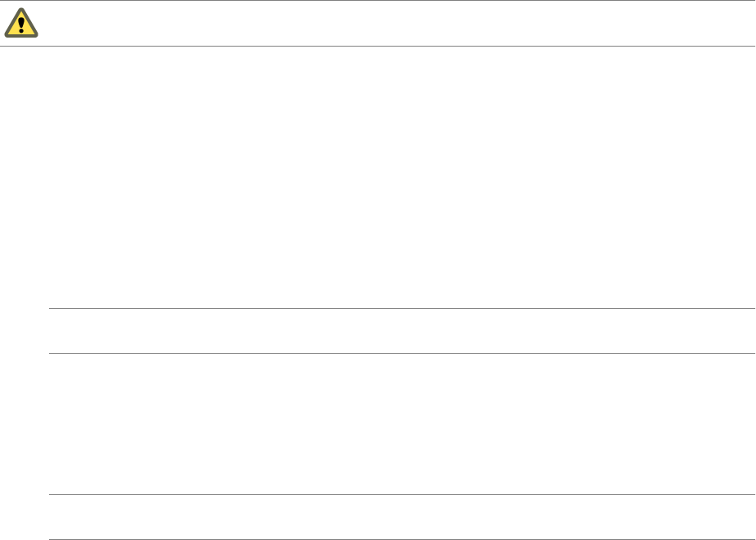Click the yellow warning triangle icon

tap(21, 23)
